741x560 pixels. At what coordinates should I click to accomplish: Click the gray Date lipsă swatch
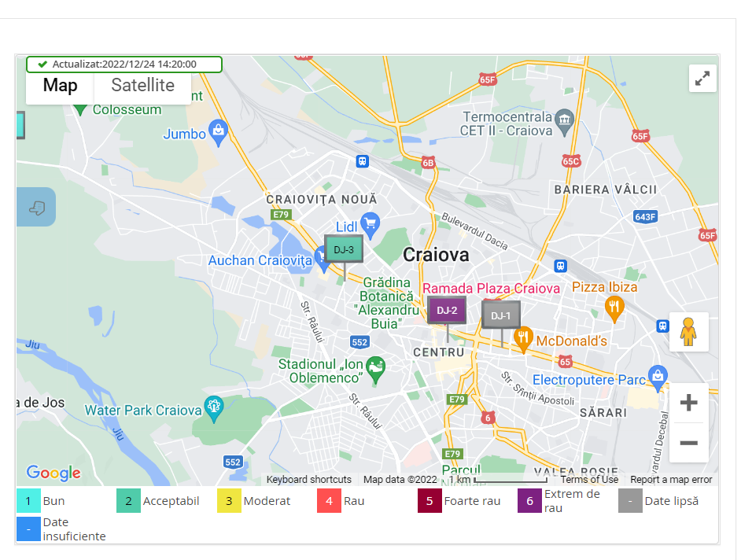tap(630, 501)
